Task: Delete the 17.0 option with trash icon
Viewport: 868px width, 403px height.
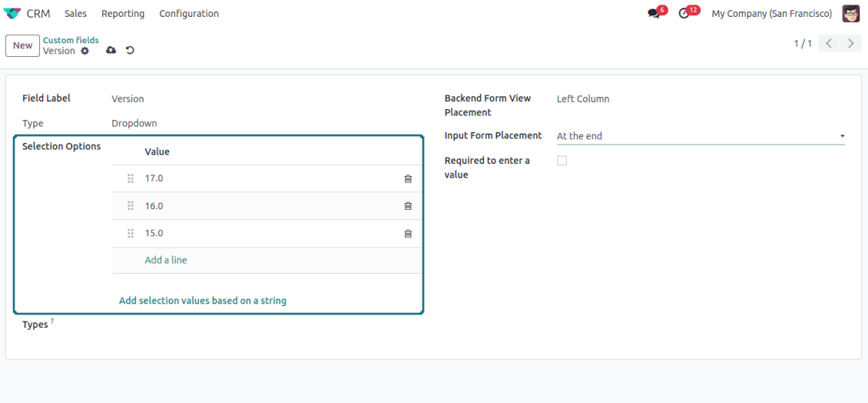Action: click(408, 179)
